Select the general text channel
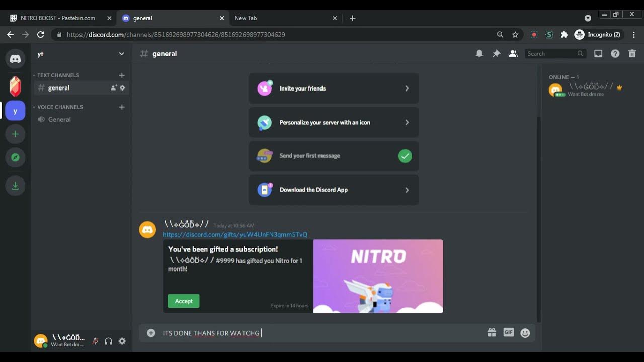Viewport: 644px width, 362px height. click(82, 88)
